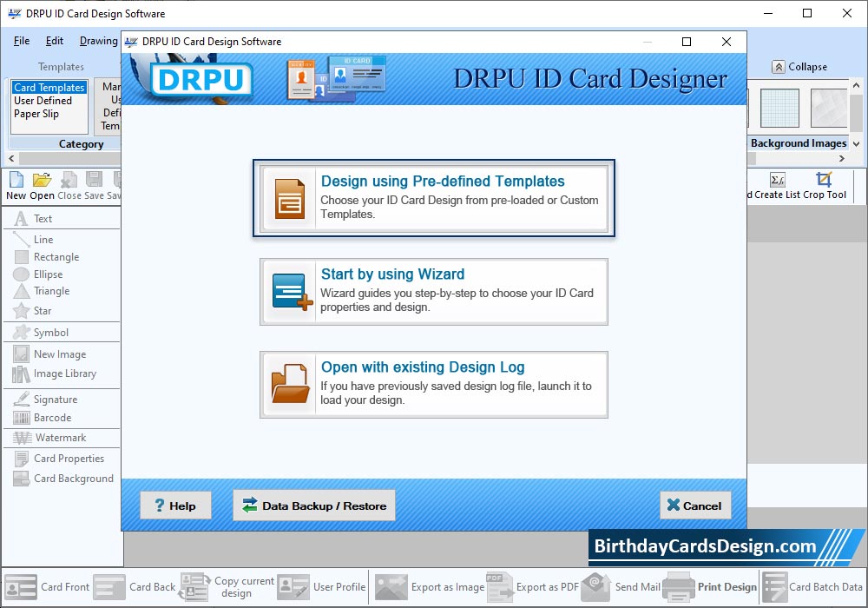
Task: Switch to Card Front view
Action: click(47, 587)
